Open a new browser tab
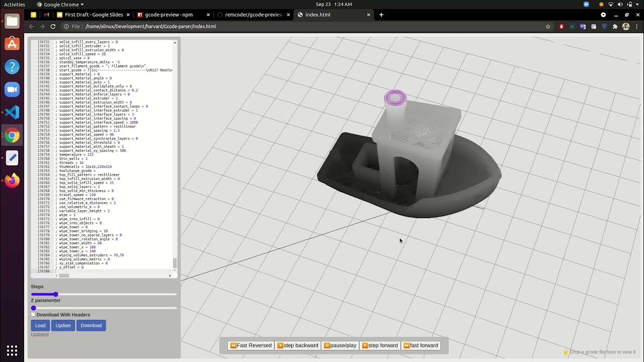644x362 pixels. [381, 15]
